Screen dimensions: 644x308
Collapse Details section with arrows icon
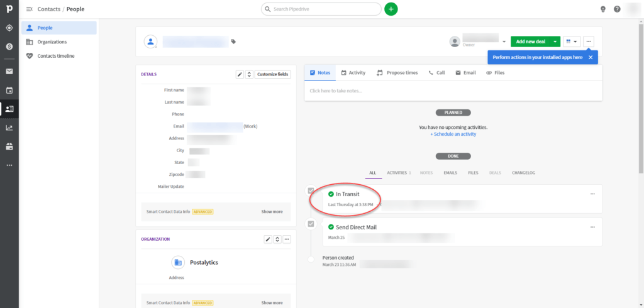249,74
